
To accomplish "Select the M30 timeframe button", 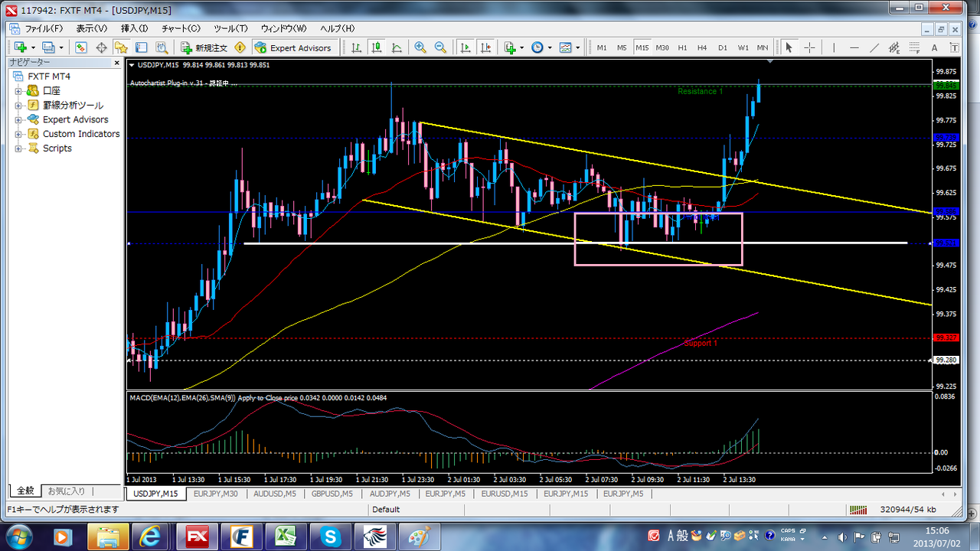I will point(662,47).
